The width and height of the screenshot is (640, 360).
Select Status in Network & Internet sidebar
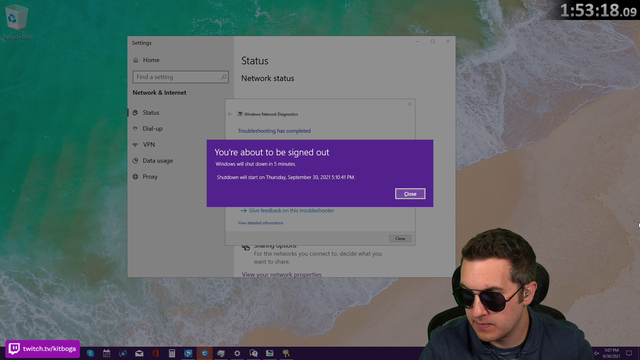click(151, 113)
